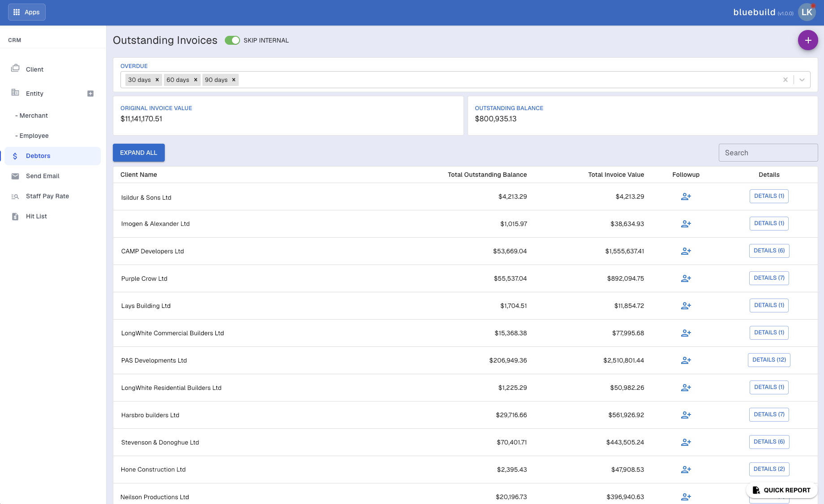Open the Employee sub-item

click(x=32, y=136)
